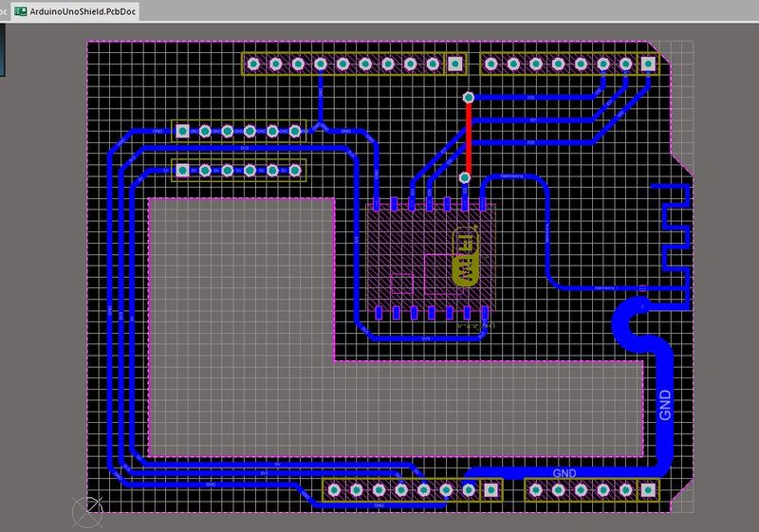Click the horizontal GND label near bottom header

coord(564,472)
